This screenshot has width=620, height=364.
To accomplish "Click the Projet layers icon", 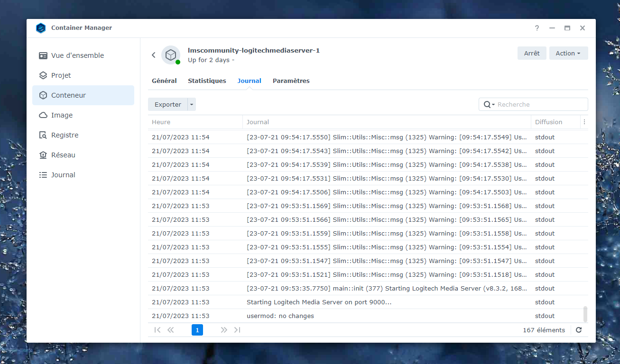I will (x=43, y=75).
